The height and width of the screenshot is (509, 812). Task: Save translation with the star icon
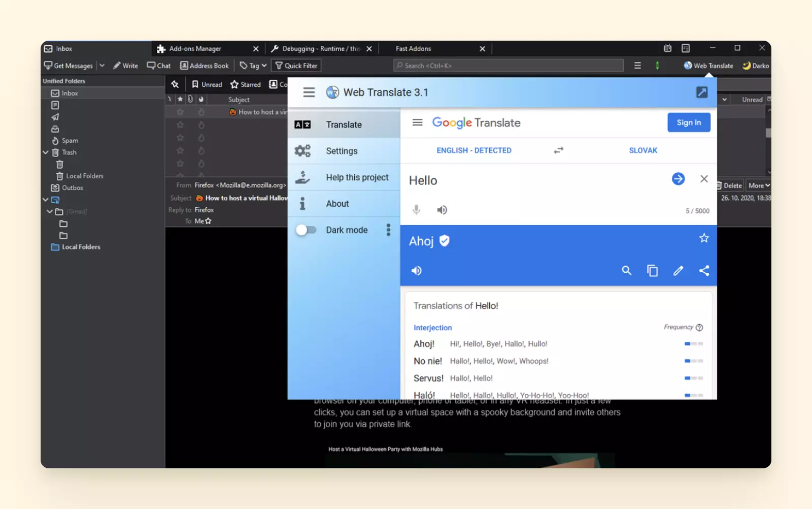click(x=704, y=238)
